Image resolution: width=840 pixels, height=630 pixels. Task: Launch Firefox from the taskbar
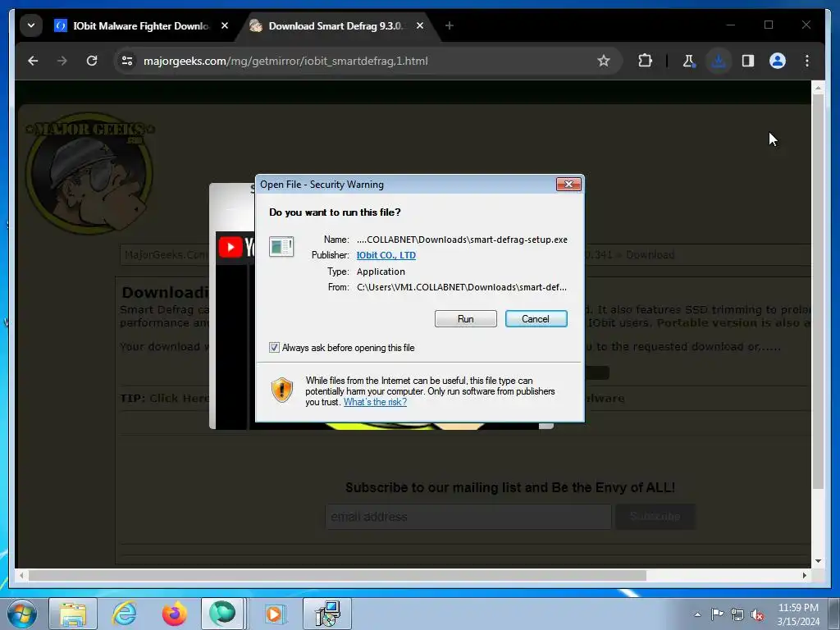175,614
